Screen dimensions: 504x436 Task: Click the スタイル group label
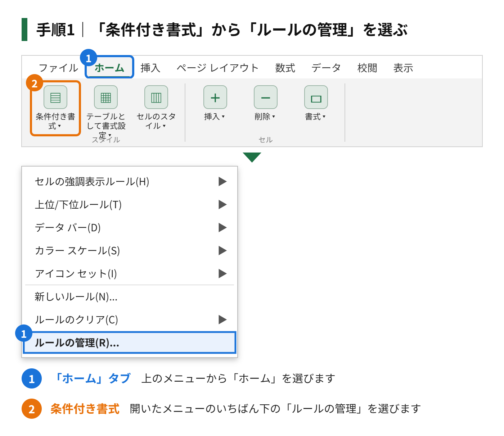tap(106, 140)
